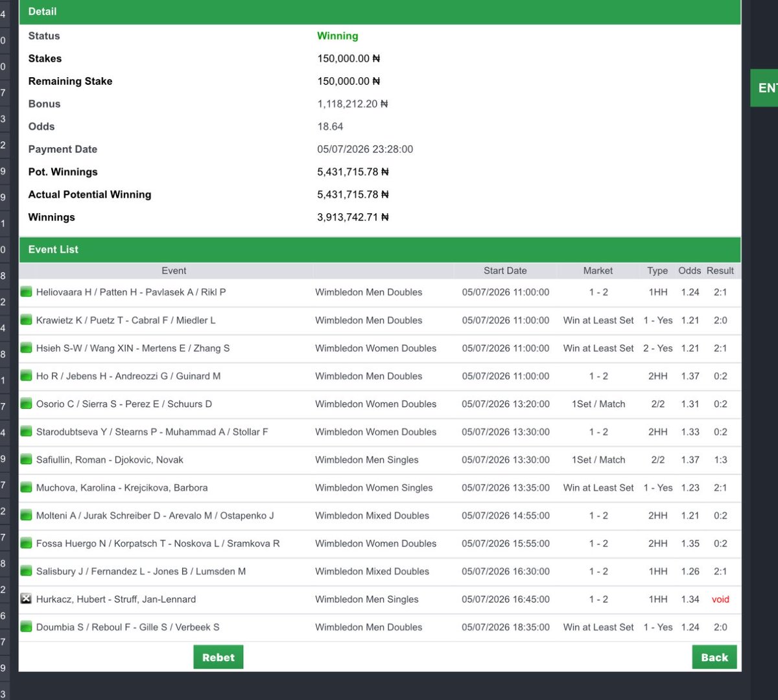Viewport: 778px width, 700px height.
Task: Click start date 05/07/2026 16:30:00 in the Salisbury row
Action: tap(506, 571)
